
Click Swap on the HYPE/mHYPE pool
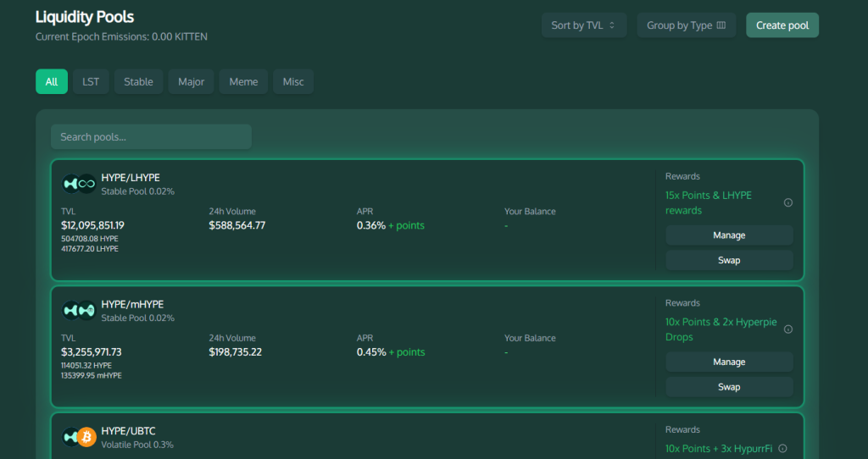(729, 387)
